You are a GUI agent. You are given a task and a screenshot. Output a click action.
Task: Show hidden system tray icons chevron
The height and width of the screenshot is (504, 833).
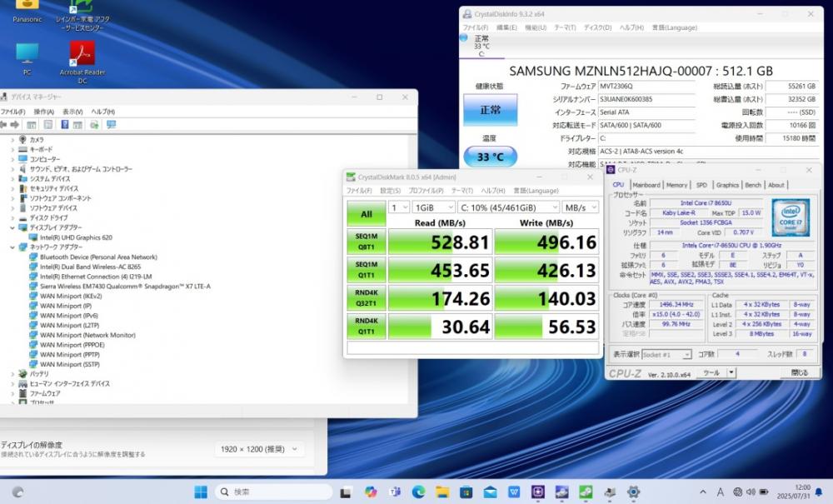click(703, 492)
